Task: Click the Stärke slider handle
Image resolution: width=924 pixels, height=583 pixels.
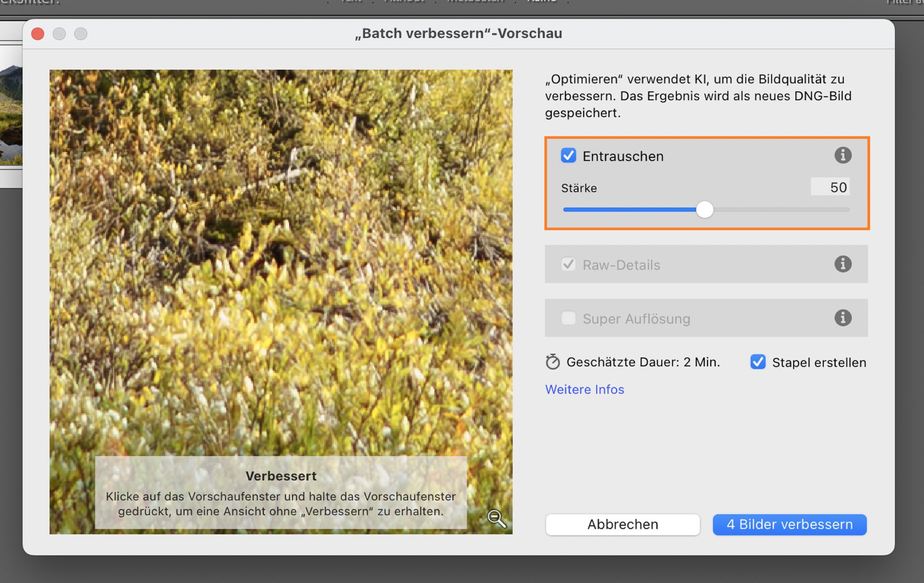Action: (x=705, y=209)
